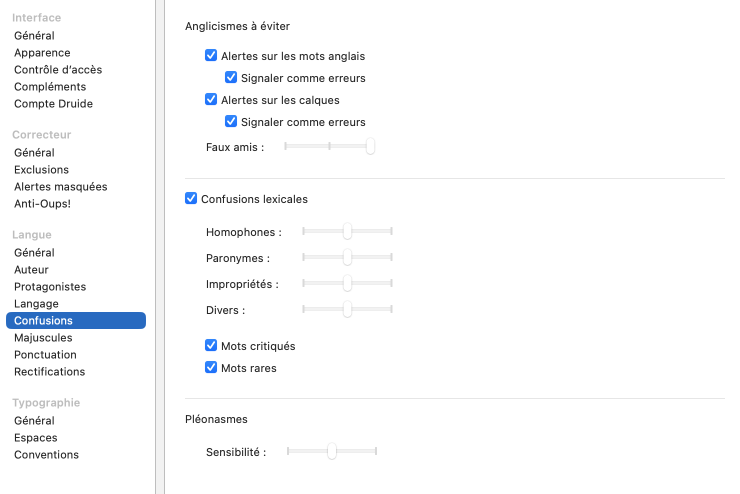This screenshot has width=740, height=494.
Task: Open Apparence in the Interface section
Action: click(x=42, y=53)
